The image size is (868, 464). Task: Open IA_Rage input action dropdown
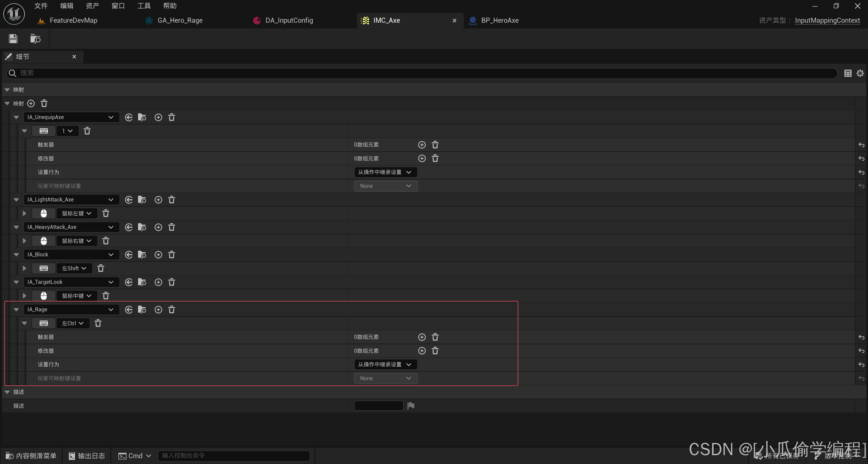click(71, 310)
